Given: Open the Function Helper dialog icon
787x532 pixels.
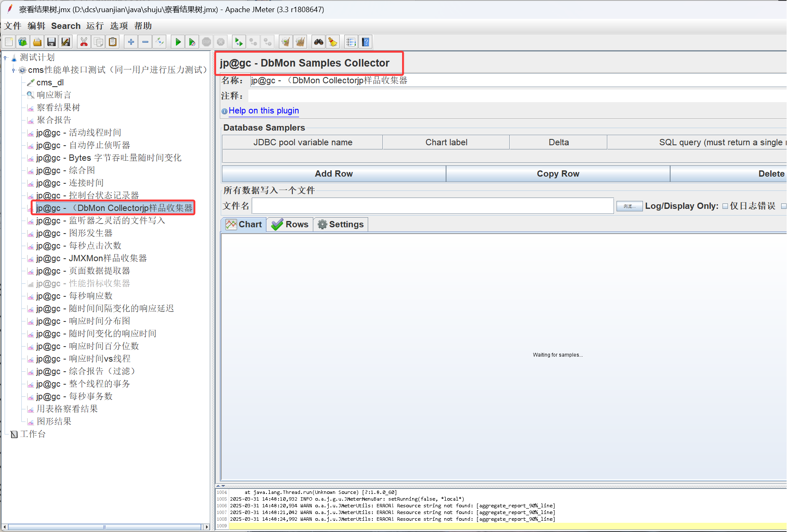Looking at the screenshot, I should [351, 42].
